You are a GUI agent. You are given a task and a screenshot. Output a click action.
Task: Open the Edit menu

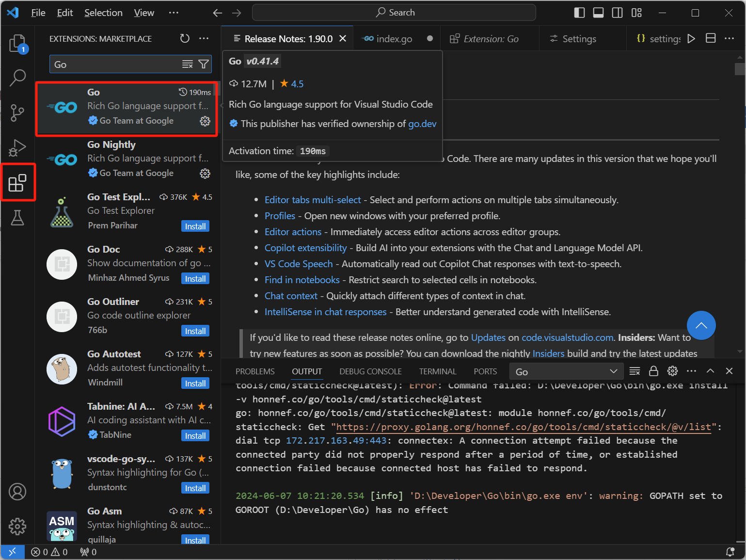click(65, 13)
